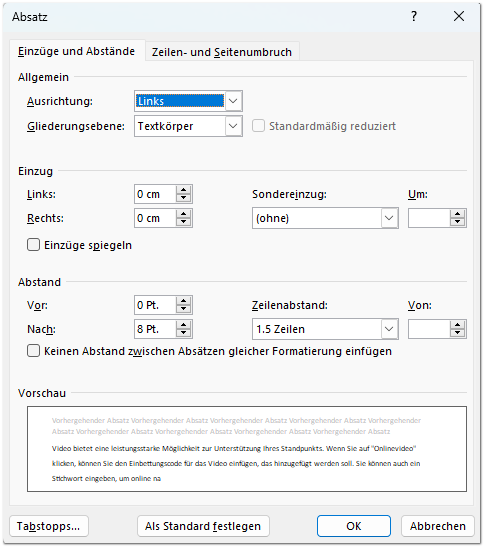The image size is (484, 547).
Task: Check Keinen Abstand zwischen Absätzen gleicher Formatierung
Action: tap(33, 351)
